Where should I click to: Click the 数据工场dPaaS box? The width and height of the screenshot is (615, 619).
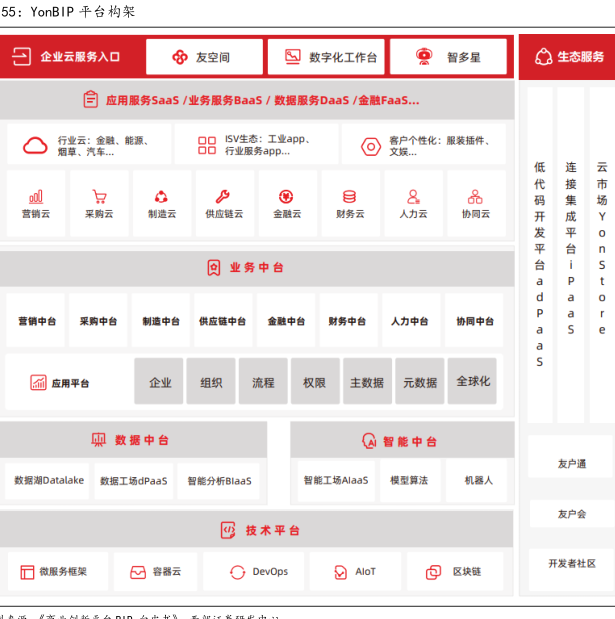[x=134, y=481]
